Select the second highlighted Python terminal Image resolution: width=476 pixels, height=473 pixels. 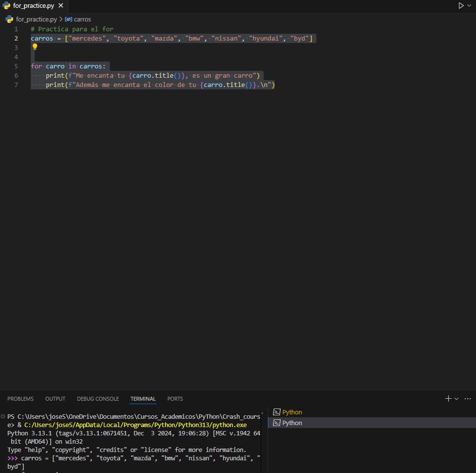(292, 423)
